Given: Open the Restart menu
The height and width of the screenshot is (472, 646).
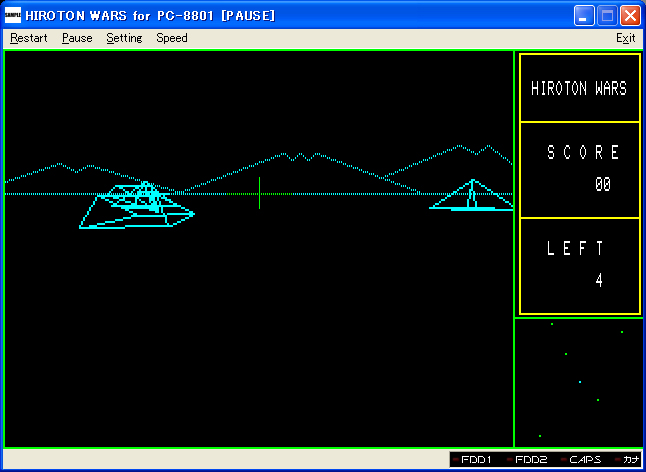Looking at the screenshot, I should (x=28, y=38).
